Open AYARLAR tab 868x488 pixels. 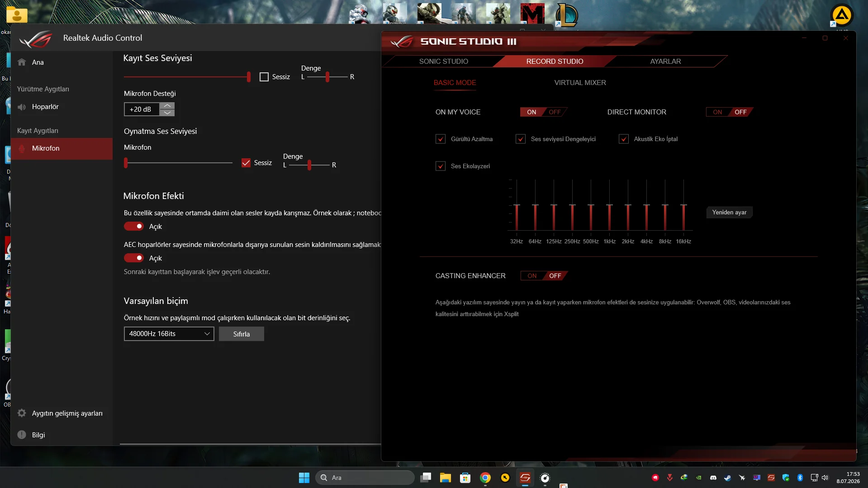click(x=665, y=62)
